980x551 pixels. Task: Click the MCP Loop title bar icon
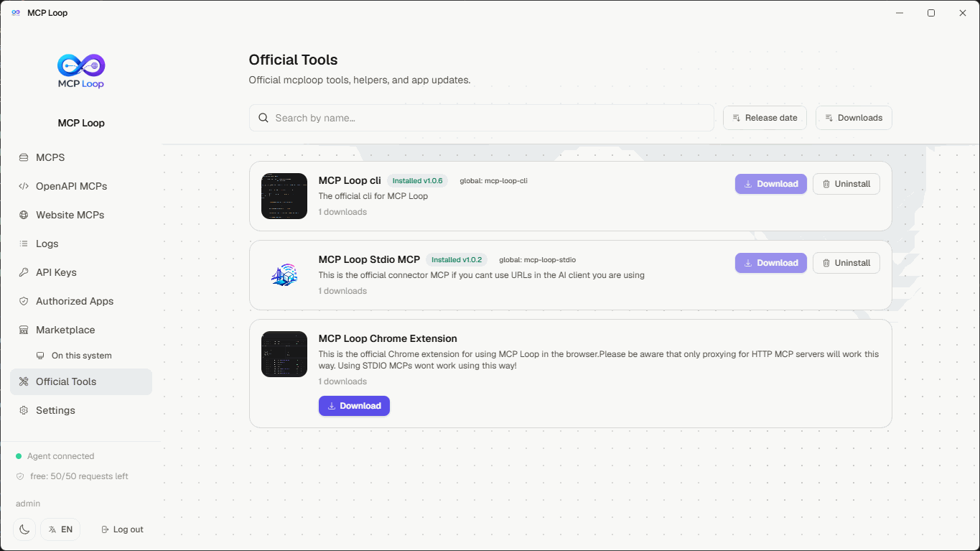point(16,13)
